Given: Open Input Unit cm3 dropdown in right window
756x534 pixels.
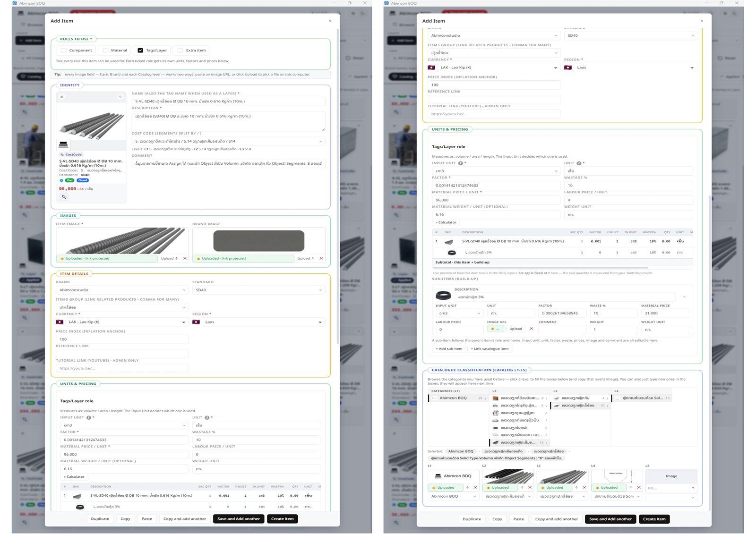Looking at the screenshot, I should point(496,171).
